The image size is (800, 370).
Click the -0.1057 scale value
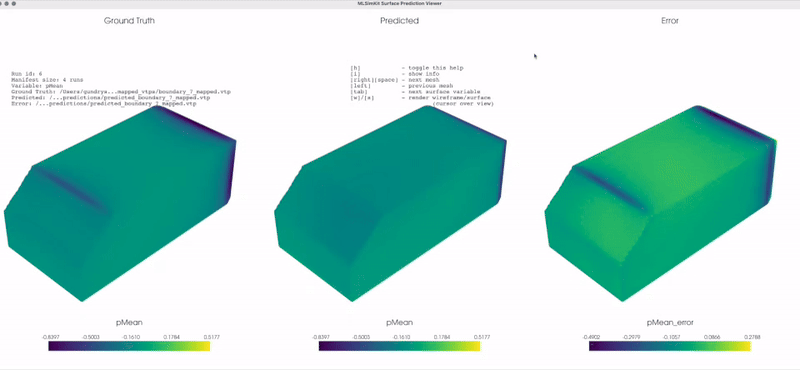click(x=670, y=337)
